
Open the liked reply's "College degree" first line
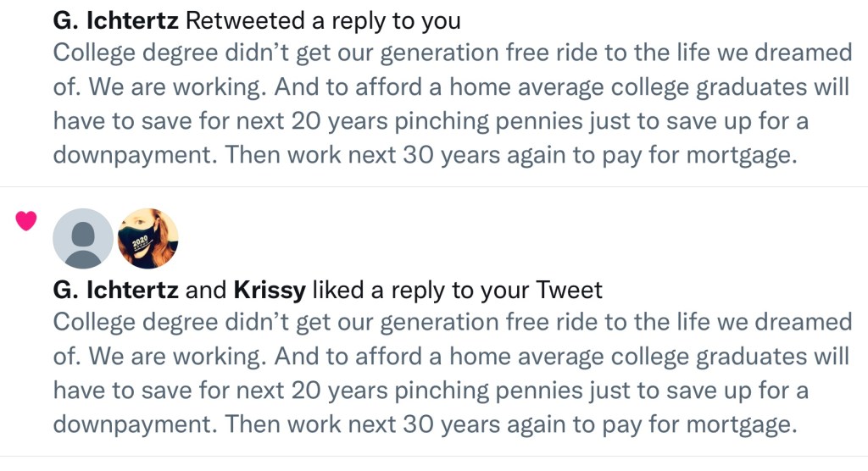click(452, 323)
